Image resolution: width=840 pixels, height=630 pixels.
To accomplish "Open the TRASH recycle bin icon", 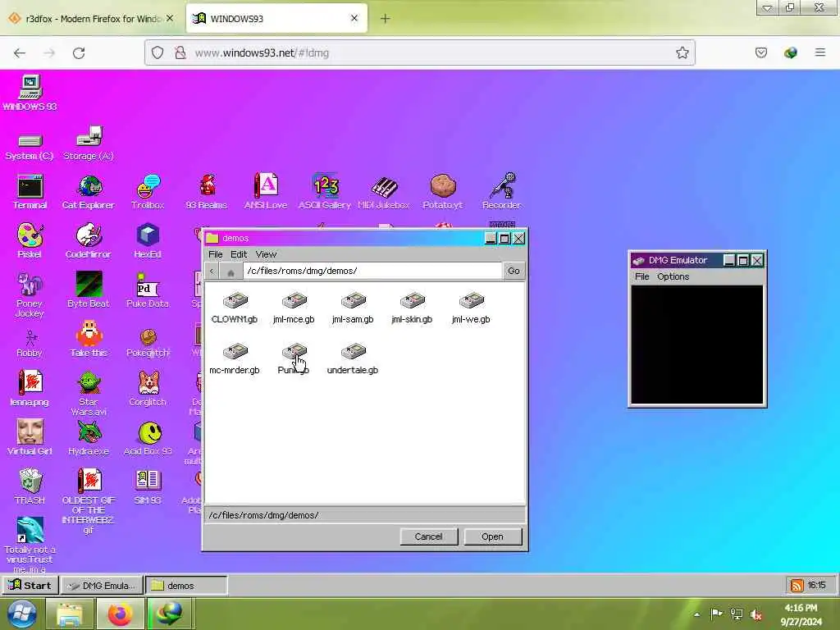I will pyautogui.click(x=30, y=486).
